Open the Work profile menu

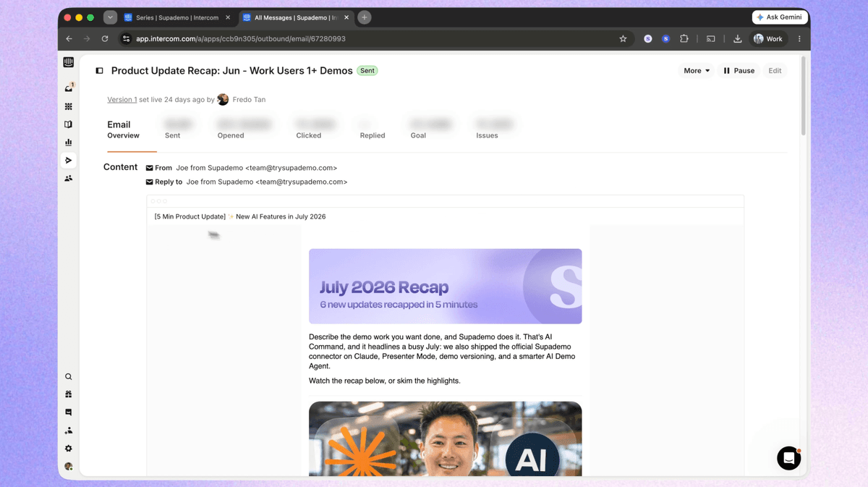[x=768, y=39]
